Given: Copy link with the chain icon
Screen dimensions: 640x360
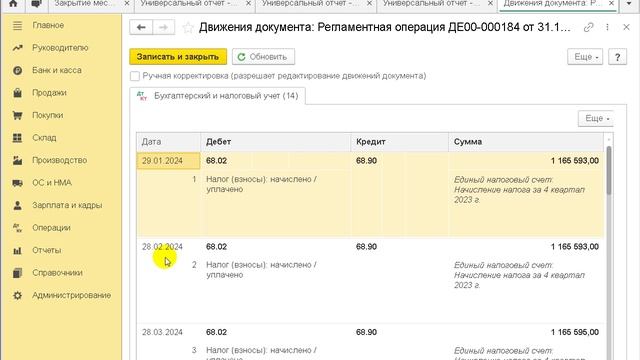Looking at the screenshot, I should (588, 27).
